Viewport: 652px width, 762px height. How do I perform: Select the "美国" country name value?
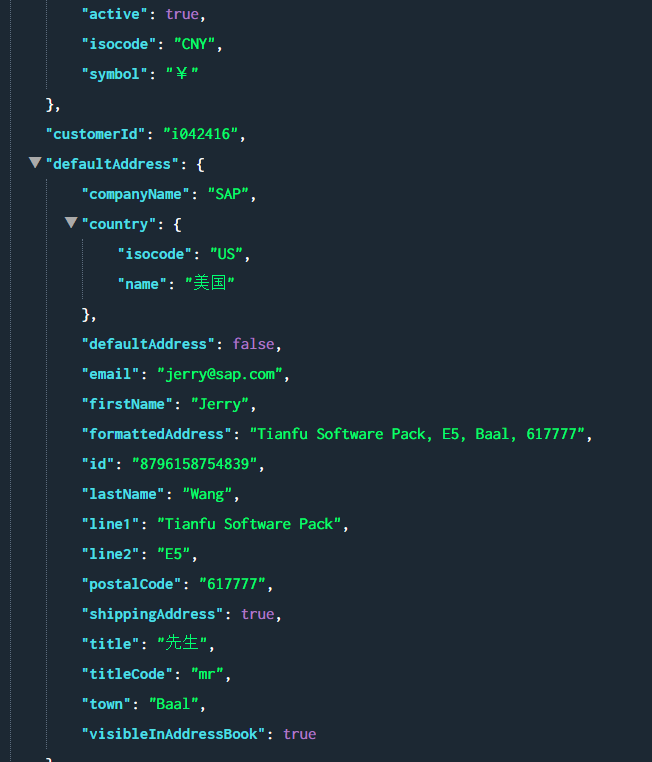pos(209,284)
